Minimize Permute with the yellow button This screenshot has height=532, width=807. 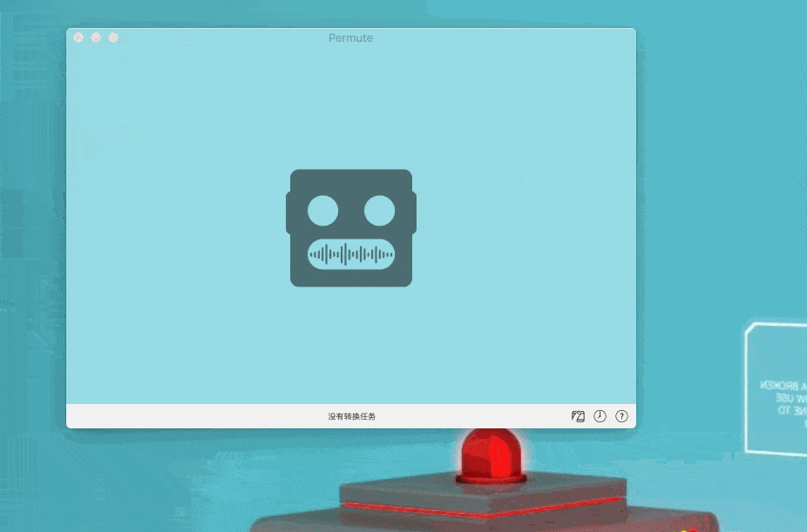point(95,37)
